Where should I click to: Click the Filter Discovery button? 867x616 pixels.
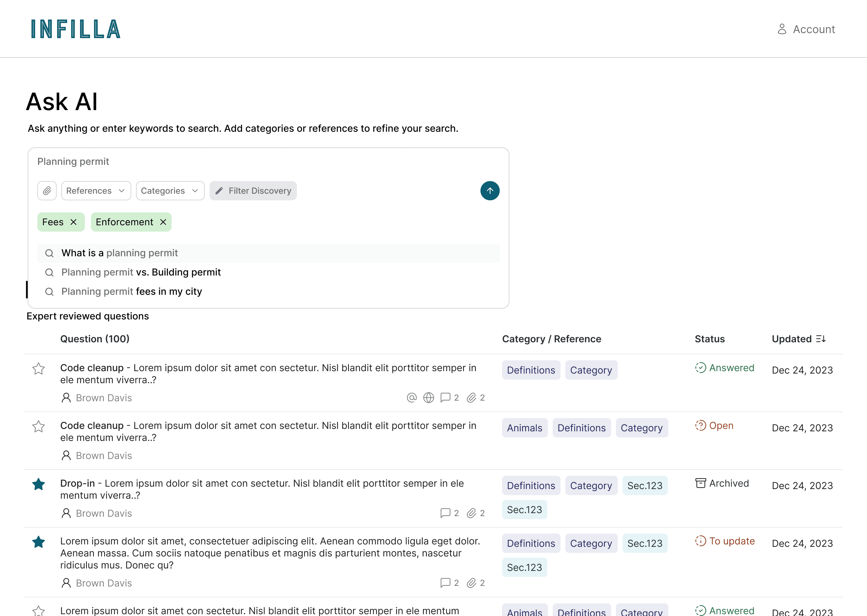(x=253, y=191)
